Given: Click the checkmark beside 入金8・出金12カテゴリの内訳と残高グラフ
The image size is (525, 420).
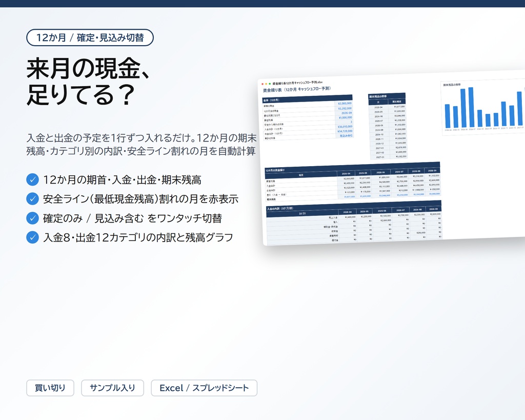Looking at the screenshot, I should tap(32, 237).
